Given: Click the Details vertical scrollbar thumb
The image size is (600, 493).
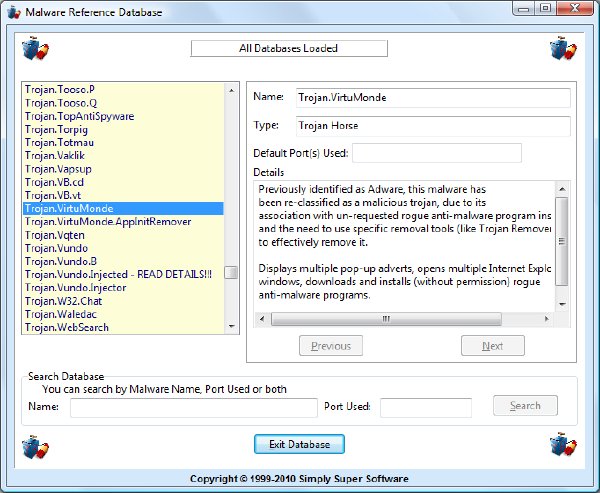Looking at the screenshot, I should tap(562, 241).
